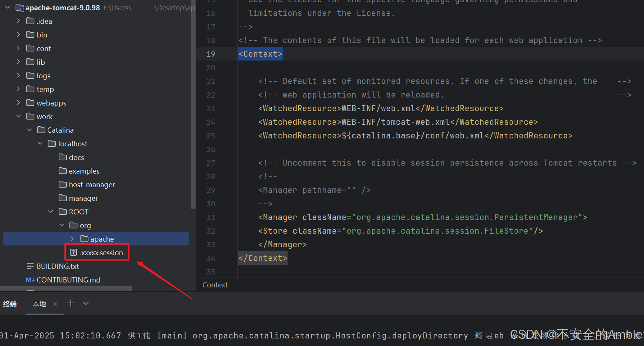Close the 本地 terminal tab
The image size is (644, 346).
tap(55, 304)
